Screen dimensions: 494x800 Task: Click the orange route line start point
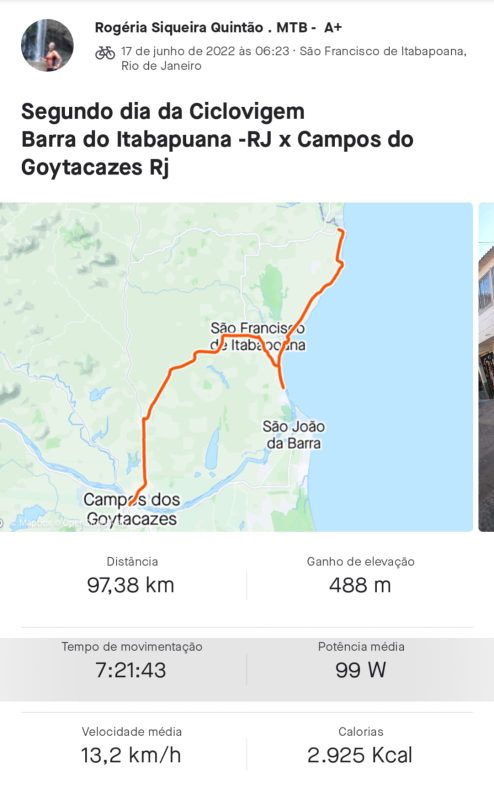click(x=340, y=231)
